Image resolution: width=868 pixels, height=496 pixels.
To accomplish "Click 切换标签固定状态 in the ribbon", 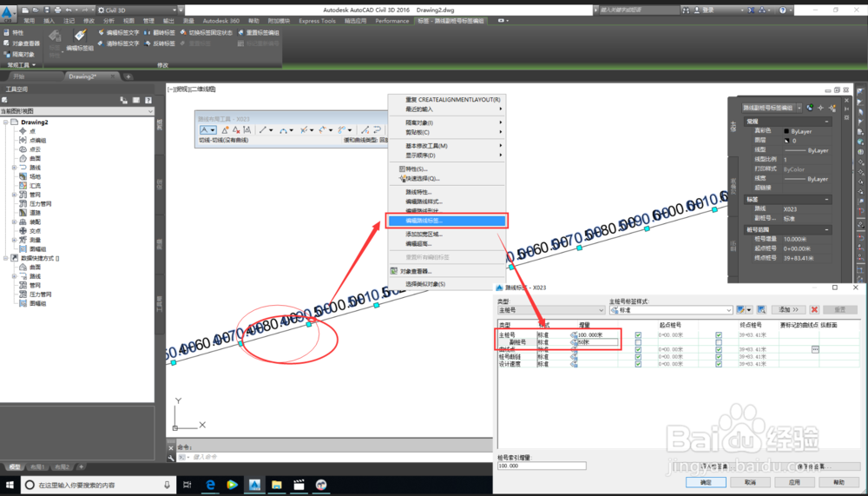I will (x=206, y=33).
